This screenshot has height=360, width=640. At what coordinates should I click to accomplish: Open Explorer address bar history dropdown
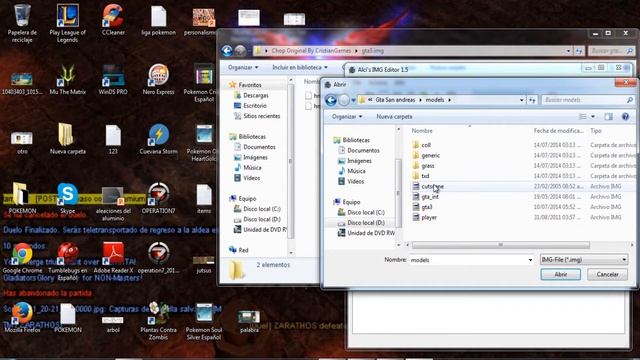pos(568,51)
